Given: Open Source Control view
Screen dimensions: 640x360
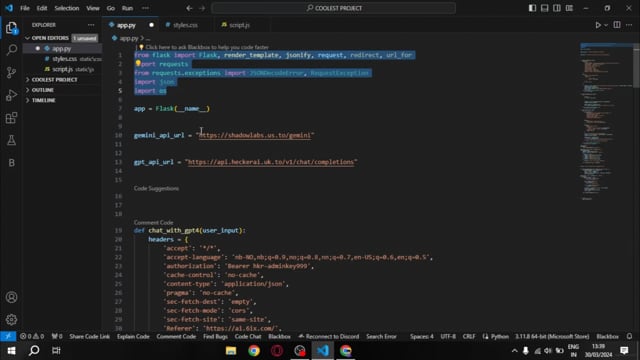Looking at the screenshot, I should coord(11,72).
